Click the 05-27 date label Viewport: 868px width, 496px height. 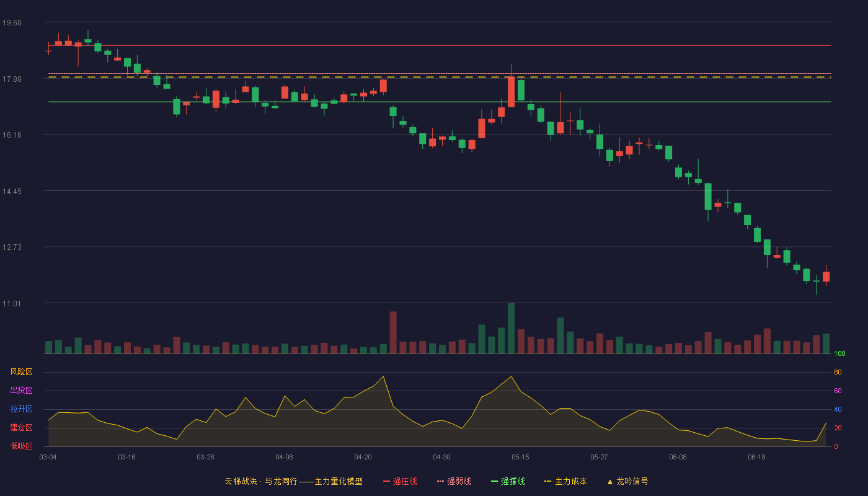pyautogui.click(x=599, y=457)
